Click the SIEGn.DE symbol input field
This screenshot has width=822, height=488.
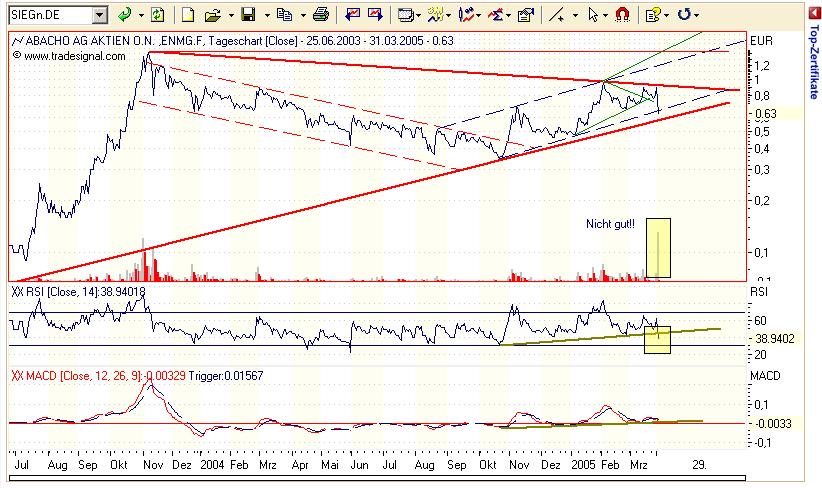click(50, 15)
